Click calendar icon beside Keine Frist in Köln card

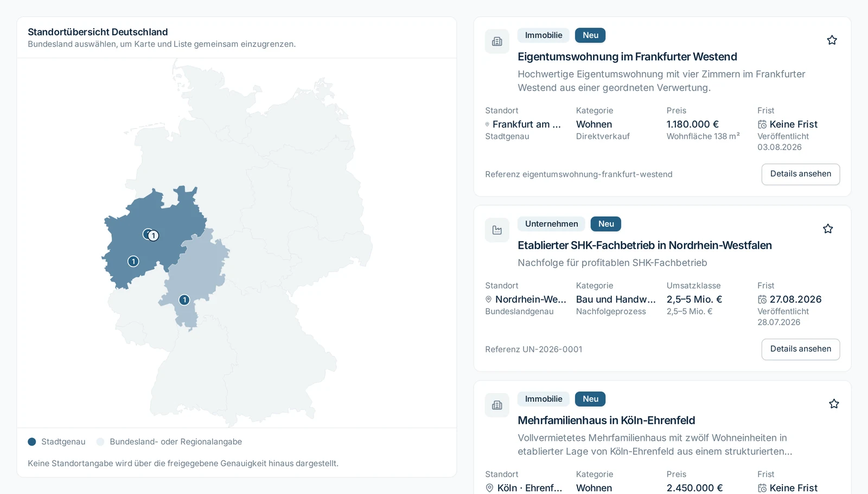[762, 488]
